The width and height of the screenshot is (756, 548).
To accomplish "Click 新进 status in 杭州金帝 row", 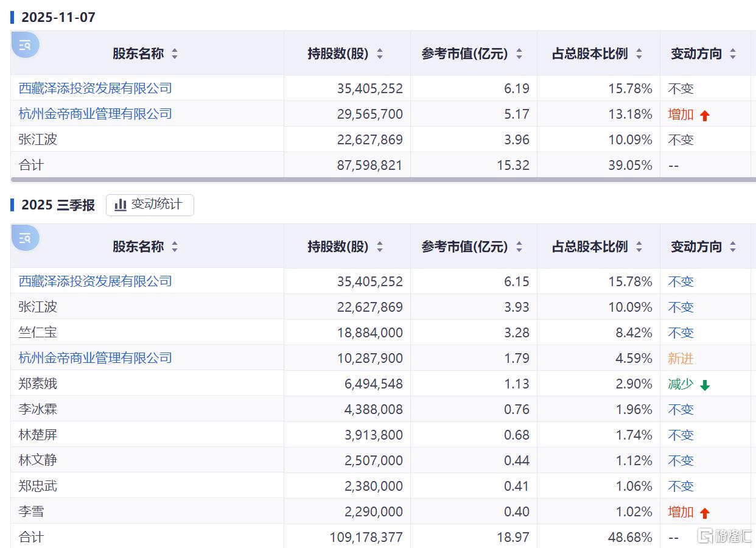I will point(681,358).
